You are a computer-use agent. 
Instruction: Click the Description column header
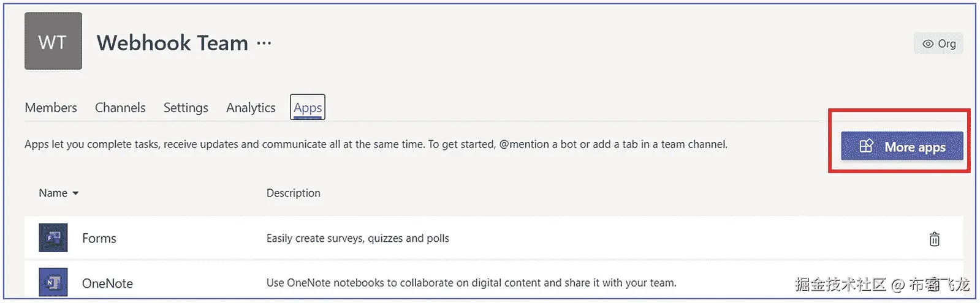pyautogui.click(x=293, y=193)
